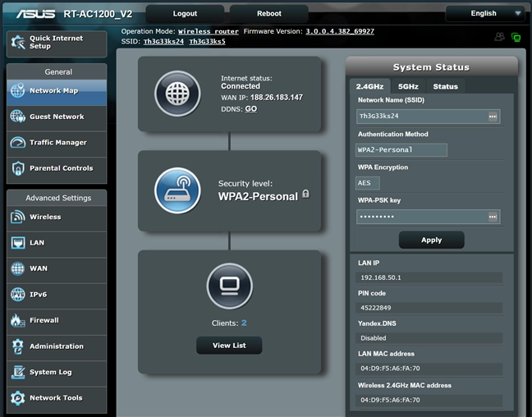Select the blue router icon in map
The width and height of the screenshot is (532, 417).
click(177, 190)
